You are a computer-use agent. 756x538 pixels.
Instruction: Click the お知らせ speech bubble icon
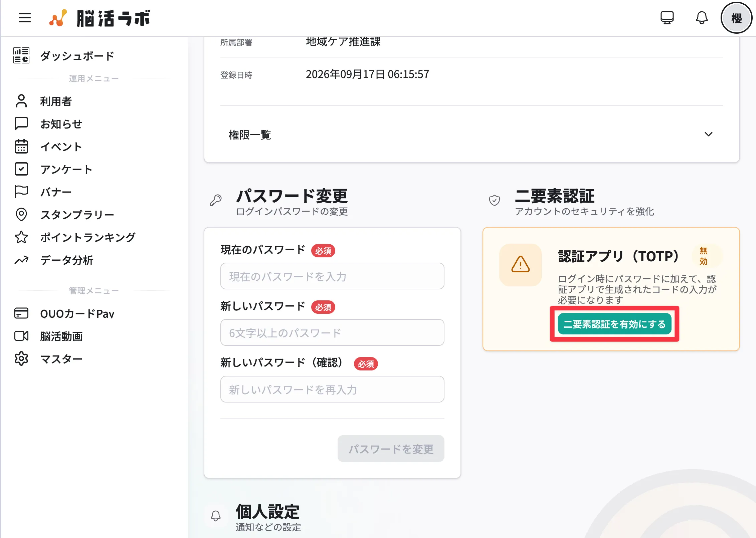[21, 123]
